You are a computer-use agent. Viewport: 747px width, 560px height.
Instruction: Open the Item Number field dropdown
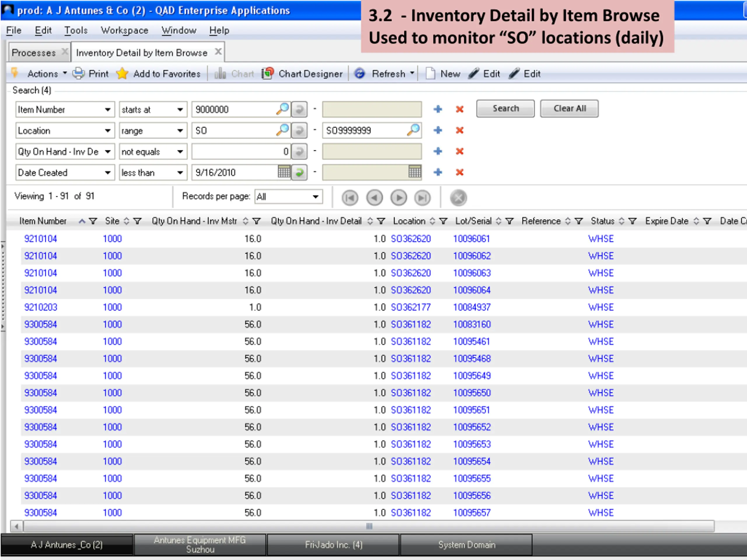[x=107, y=109]
